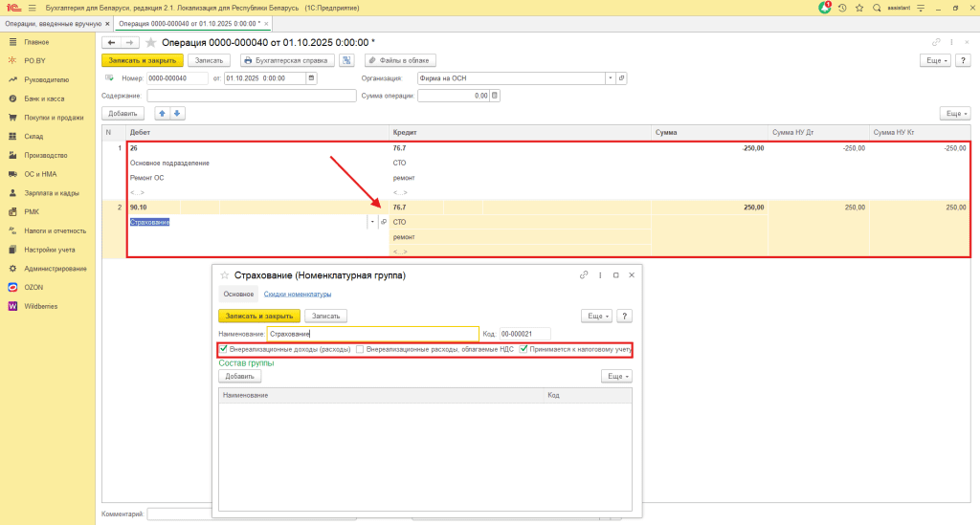980x525 pixels.
Task: Move the posting row down
Action: pos(177,114)
